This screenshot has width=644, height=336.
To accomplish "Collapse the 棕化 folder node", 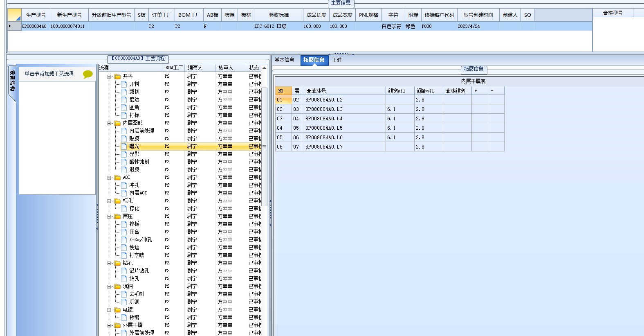I will [x=109, y=201].
